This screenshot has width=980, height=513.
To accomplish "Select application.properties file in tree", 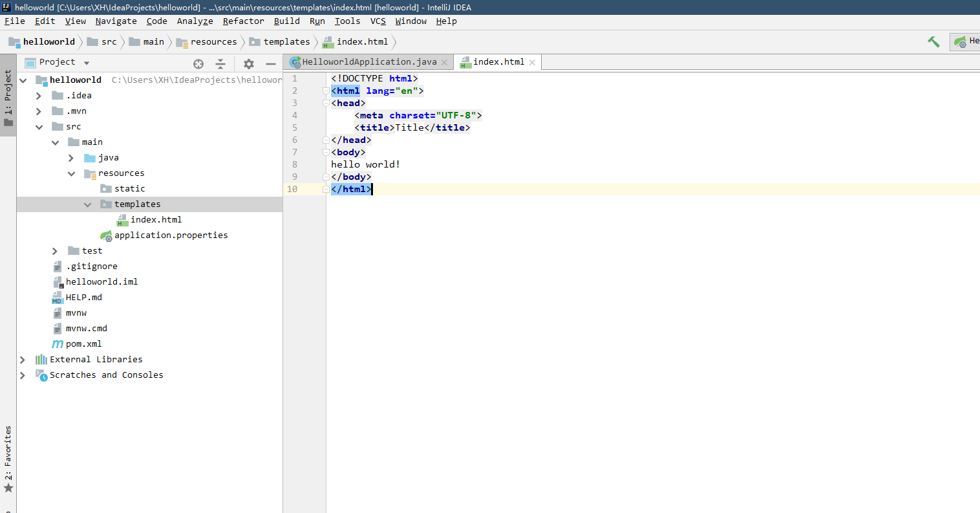I will (171, 235).
